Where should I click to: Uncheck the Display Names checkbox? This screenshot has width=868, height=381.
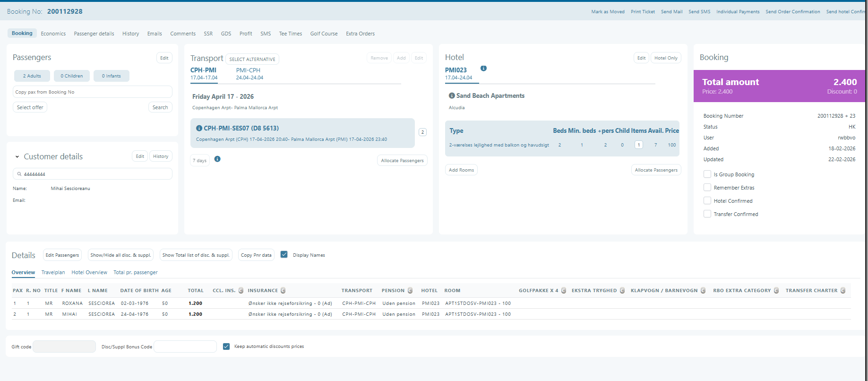click(x=284, y=255)
